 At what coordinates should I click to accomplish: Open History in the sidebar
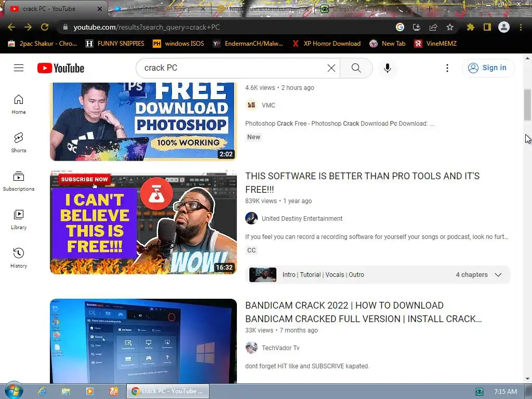click(19, 258)
